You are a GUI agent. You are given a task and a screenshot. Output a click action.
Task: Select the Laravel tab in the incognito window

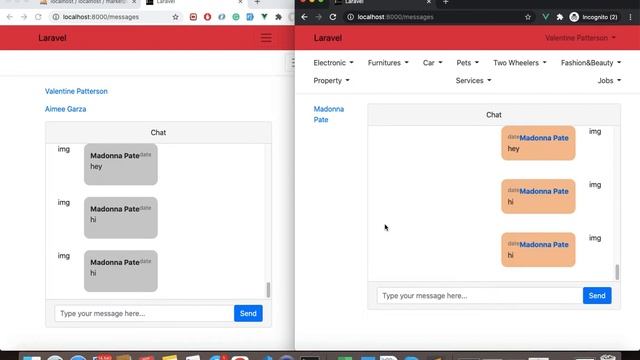coord(383,2)
